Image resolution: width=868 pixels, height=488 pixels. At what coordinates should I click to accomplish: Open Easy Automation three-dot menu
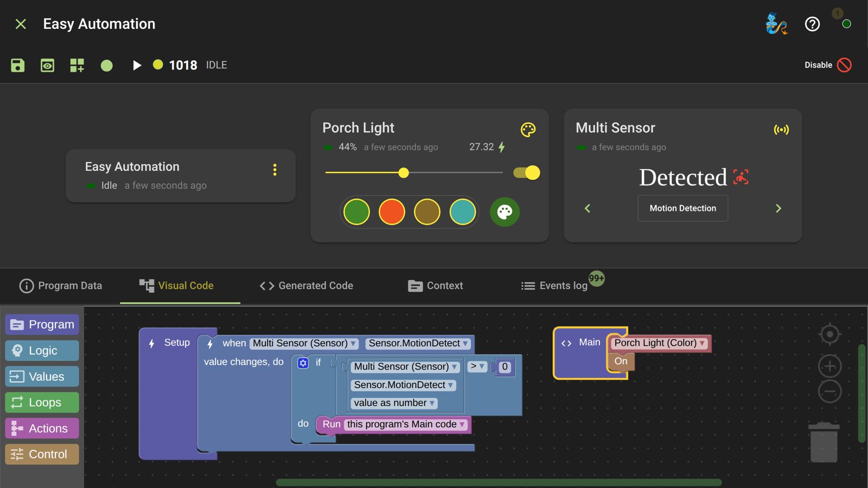click(x=275, y=170)
